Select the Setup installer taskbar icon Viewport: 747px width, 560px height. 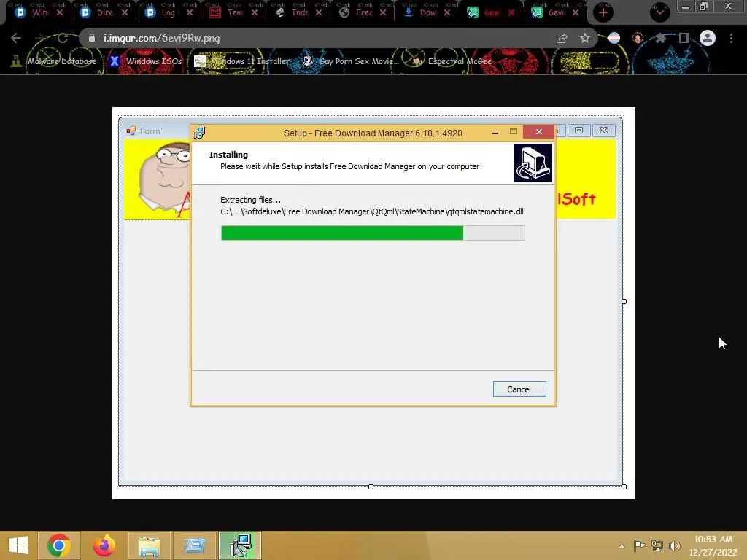click(x=240, y=545)
